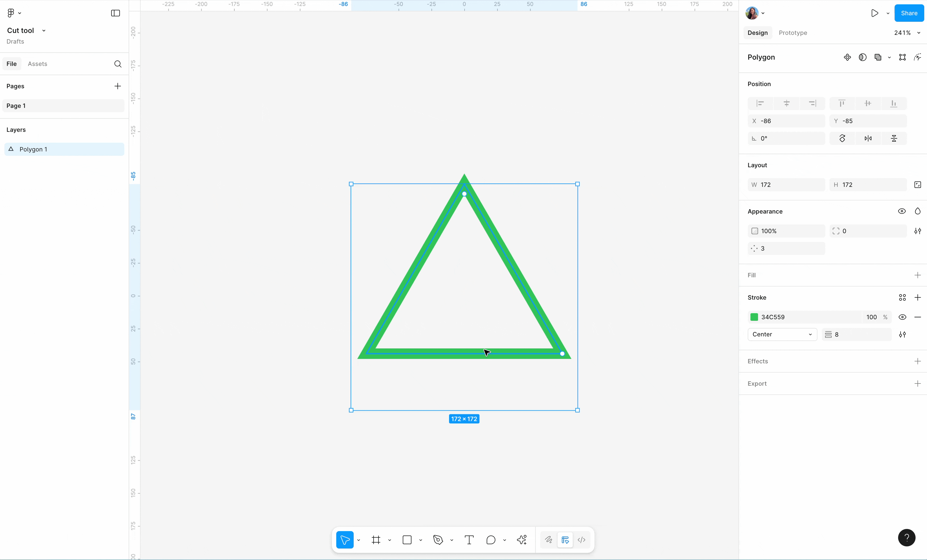Image resolution: width=927 pixels, height=560 pixels.
Task: Switch to Dev Mode toggle
Action: click(x=581, y=540)
